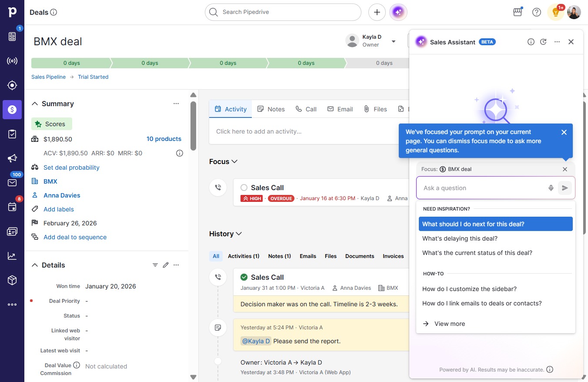588x382 pixels.
Task: Toggle the purple AI assistant sparkle button
Action: 398,12
